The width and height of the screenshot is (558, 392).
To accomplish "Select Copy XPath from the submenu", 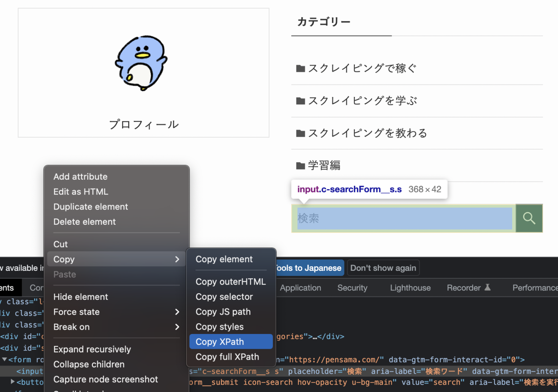I will click(x=231, y=342).
